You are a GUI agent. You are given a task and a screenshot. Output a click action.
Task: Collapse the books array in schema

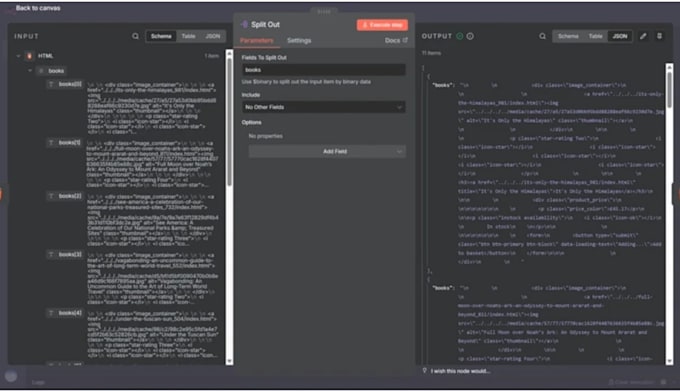pos(30,71)
